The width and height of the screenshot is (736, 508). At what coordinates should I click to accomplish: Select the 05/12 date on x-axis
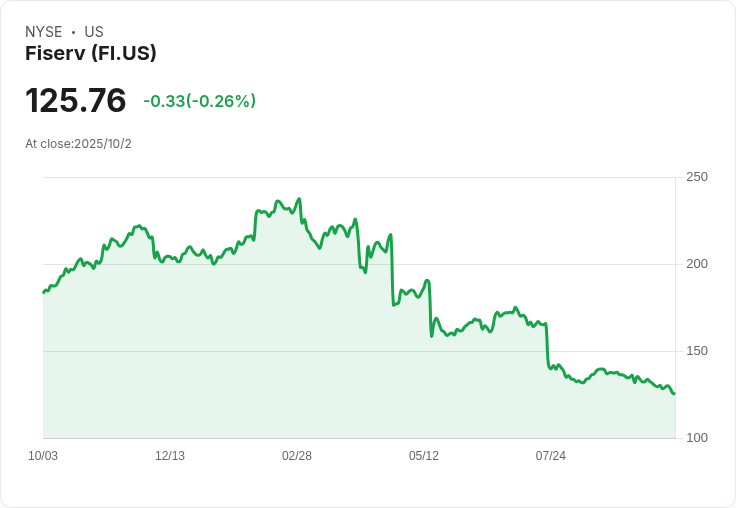[424, 456]
